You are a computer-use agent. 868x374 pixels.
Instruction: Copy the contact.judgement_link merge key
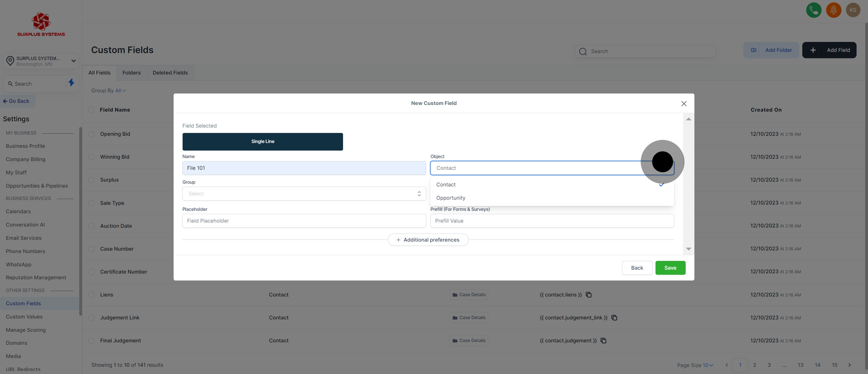point(614,318)
